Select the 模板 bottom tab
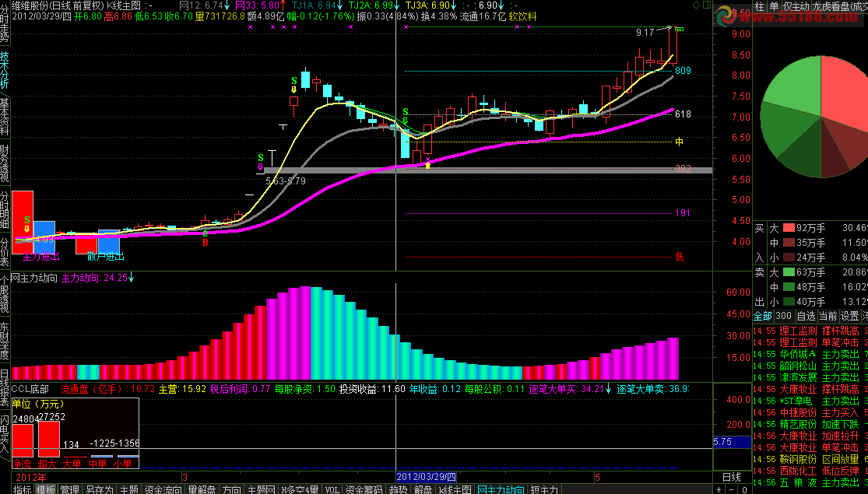Viewport: 868px width, 494px height. (x=46, y=489)
